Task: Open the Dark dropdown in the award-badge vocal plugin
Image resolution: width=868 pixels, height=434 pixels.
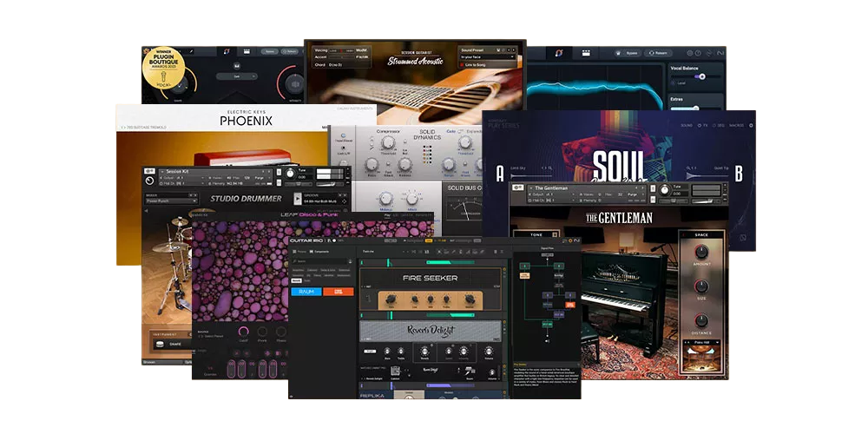Action: (237, 76)
